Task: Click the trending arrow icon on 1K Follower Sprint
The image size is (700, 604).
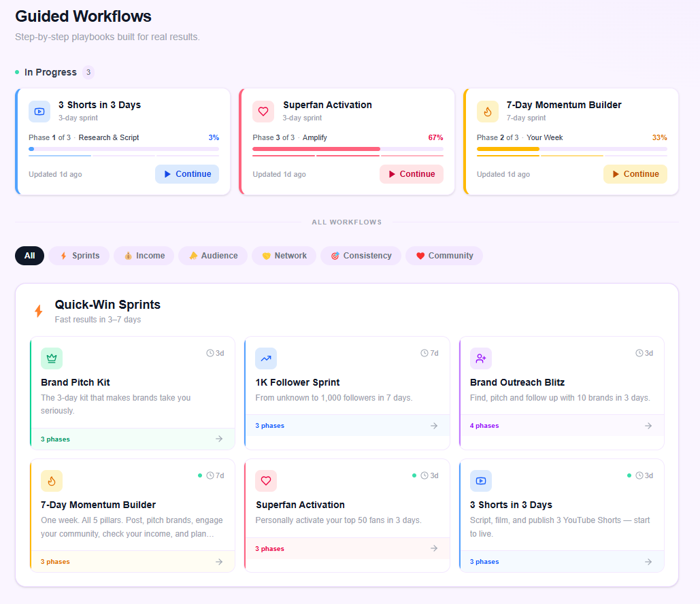Action: click(266, 358)
